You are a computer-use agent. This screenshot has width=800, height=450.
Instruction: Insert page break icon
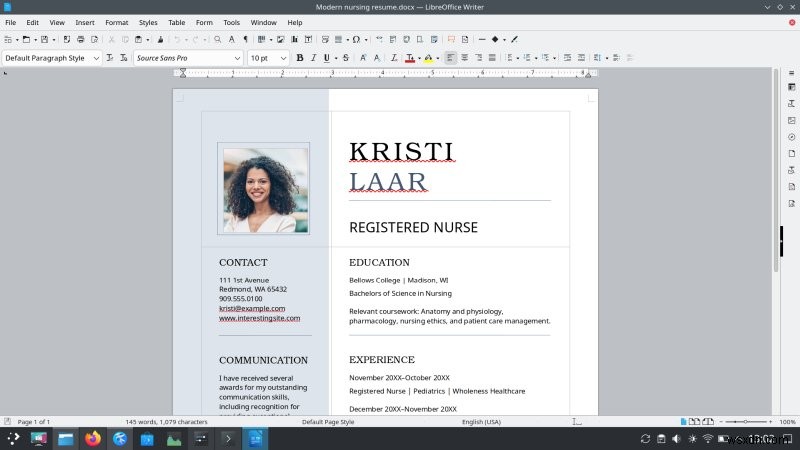325,39
